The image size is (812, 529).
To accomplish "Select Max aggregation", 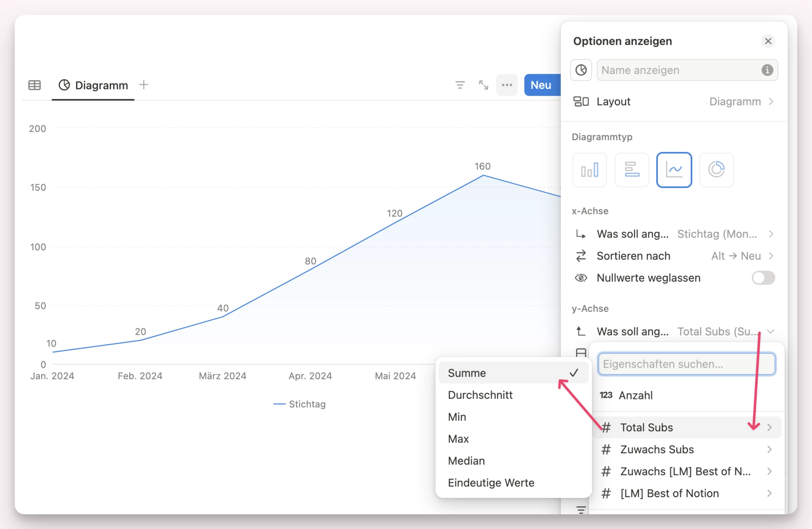I will coord(513,439).
